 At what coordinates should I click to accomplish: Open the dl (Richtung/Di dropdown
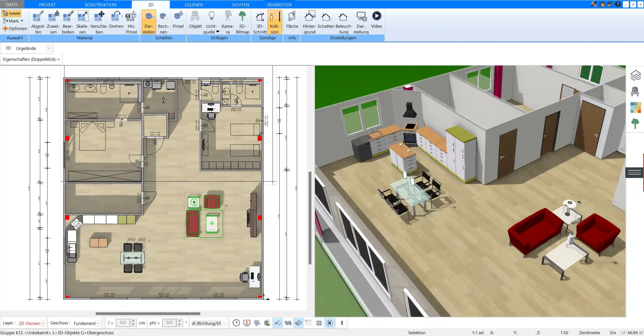coord(224,323)
